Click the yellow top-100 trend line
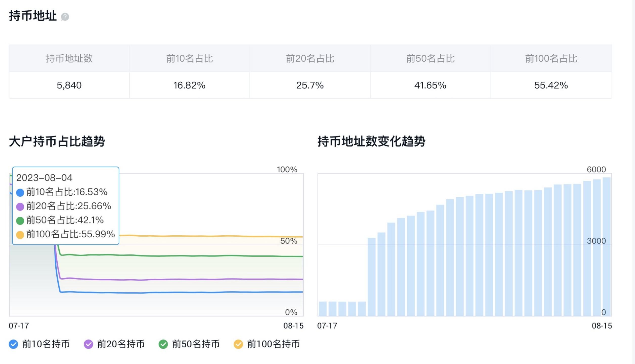 [210, 236]
